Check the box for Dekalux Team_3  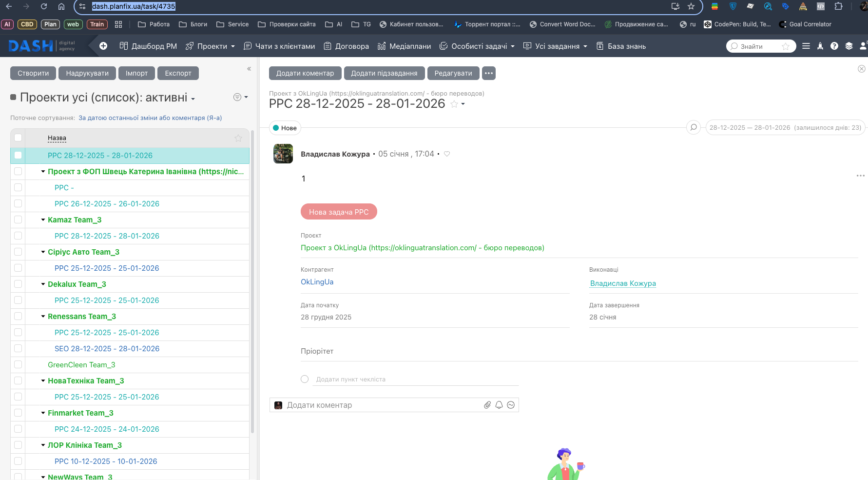click(x=18, y=284)
